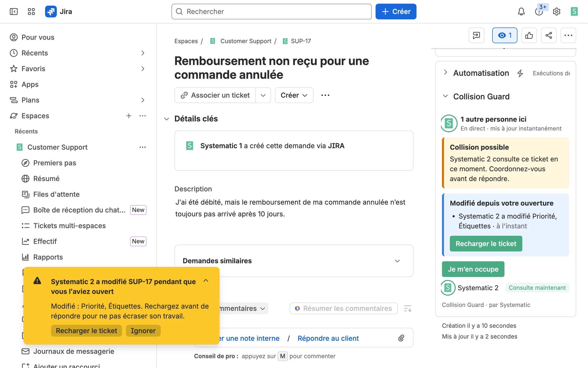The width and height of the screenshot is (588, 368).
Task: Open the notifications bell
Action: (x=521, y=12)
